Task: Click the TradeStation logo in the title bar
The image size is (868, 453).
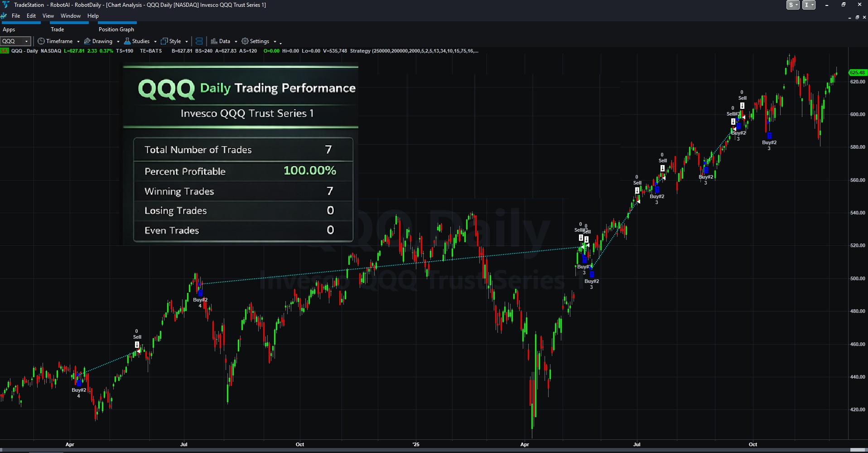Action: (5, 5)
